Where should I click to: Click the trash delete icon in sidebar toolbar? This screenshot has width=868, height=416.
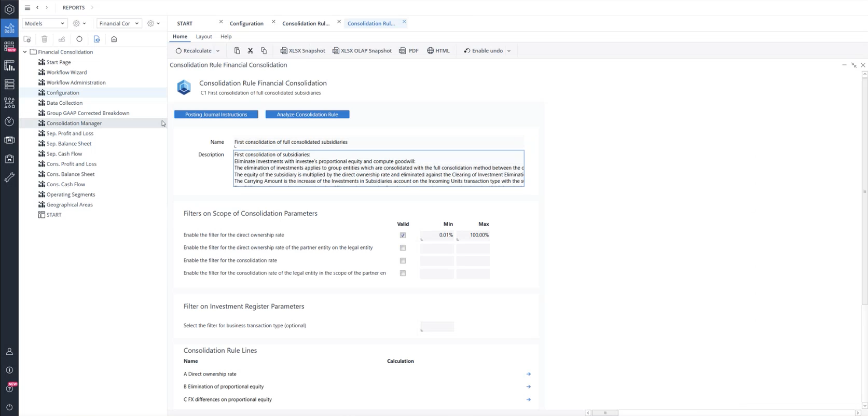(45, 39)
